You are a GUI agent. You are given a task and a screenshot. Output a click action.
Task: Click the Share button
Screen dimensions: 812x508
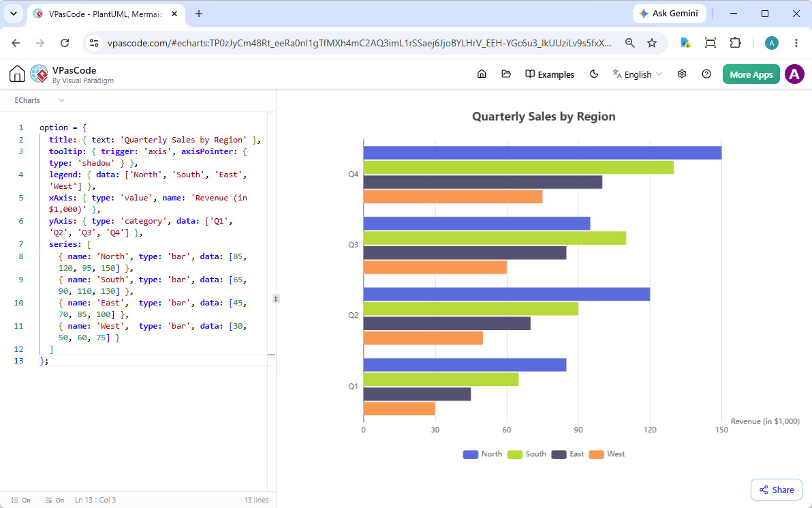(777, 490)
